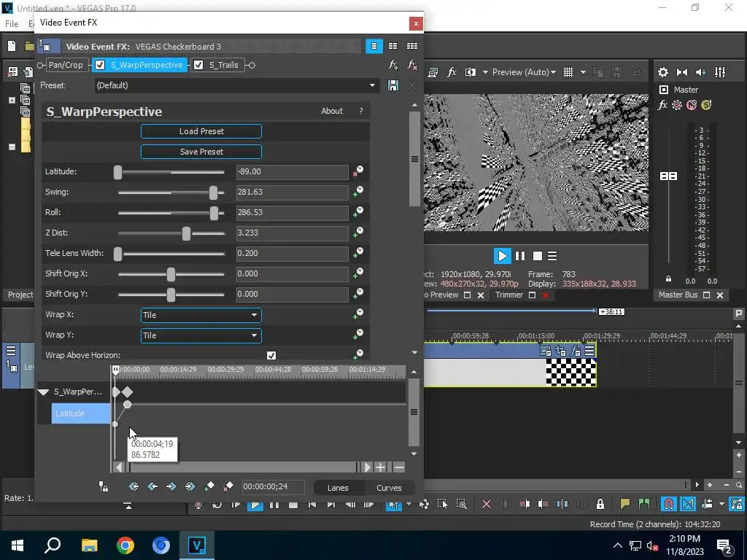This screenshot has height=560, width=747.
Task: Switch to Curves view
Action: 390,488
